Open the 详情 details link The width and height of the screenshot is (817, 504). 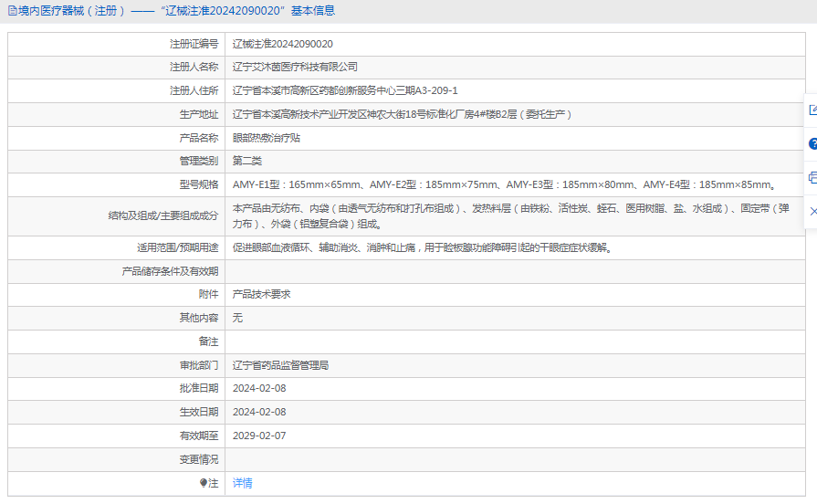tap(242, 483)
